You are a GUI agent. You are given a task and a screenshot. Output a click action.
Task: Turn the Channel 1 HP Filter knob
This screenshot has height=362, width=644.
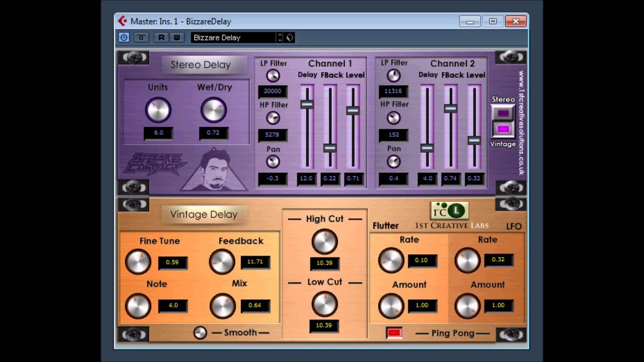(273, 118)
